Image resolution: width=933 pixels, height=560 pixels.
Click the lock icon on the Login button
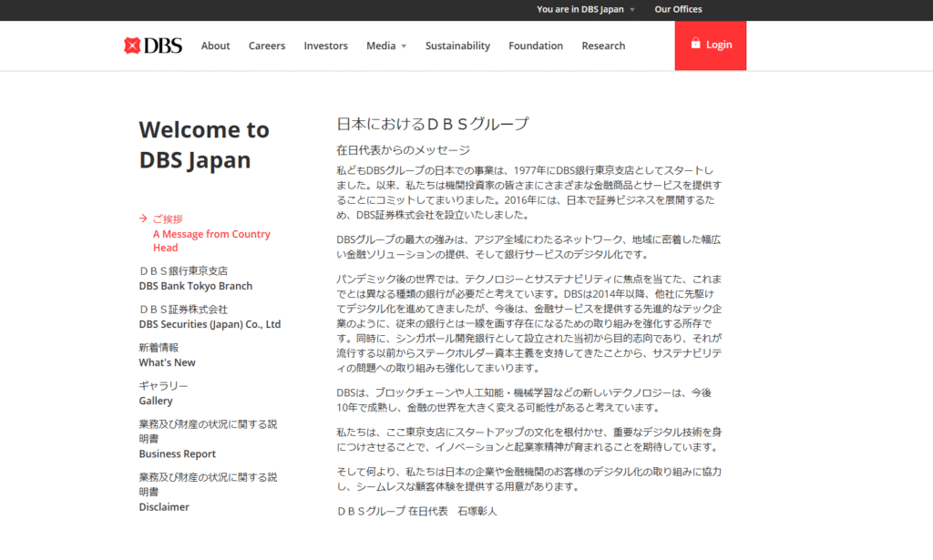pyautogui.click(x=698, y=44)
